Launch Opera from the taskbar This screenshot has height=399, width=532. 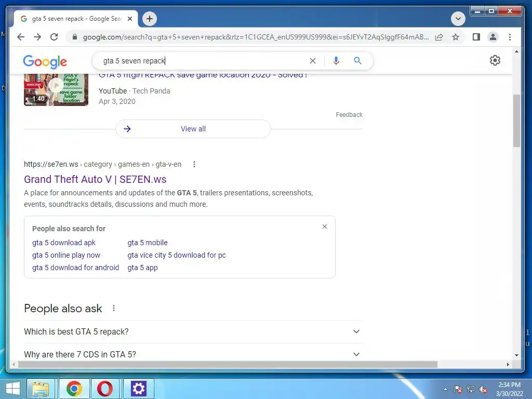coord(105,389)
